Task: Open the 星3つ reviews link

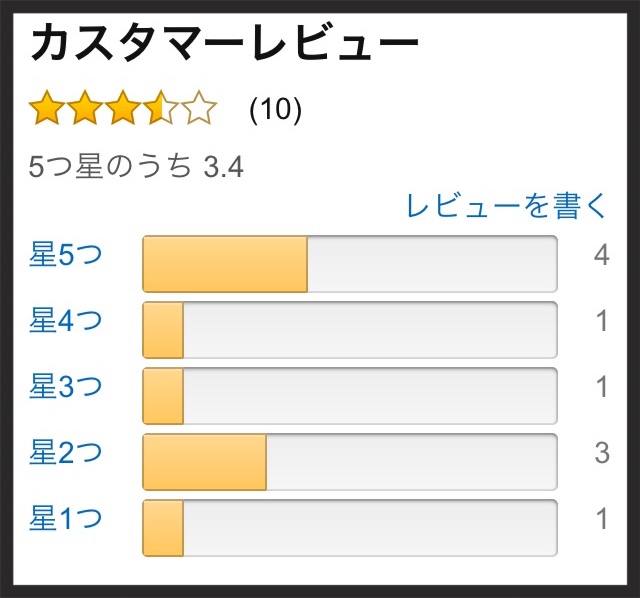Action: (65, 387)
